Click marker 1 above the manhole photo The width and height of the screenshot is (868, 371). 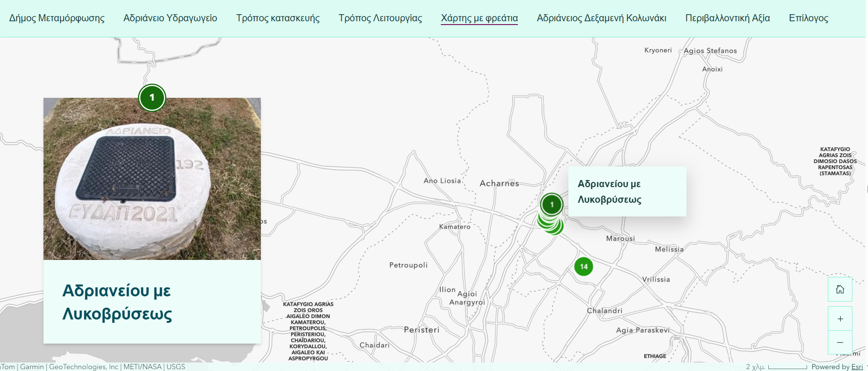click(152, 97)
